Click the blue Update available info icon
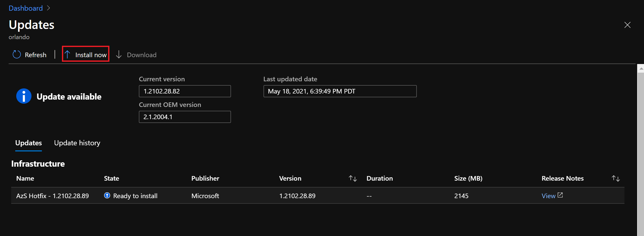This screenshot has width=644, height=236. [24, 96]
